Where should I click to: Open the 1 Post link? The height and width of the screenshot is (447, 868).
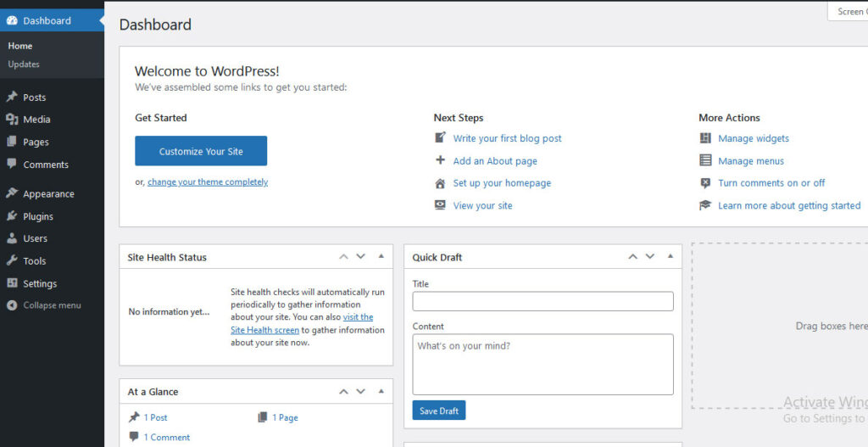point(156,417)
